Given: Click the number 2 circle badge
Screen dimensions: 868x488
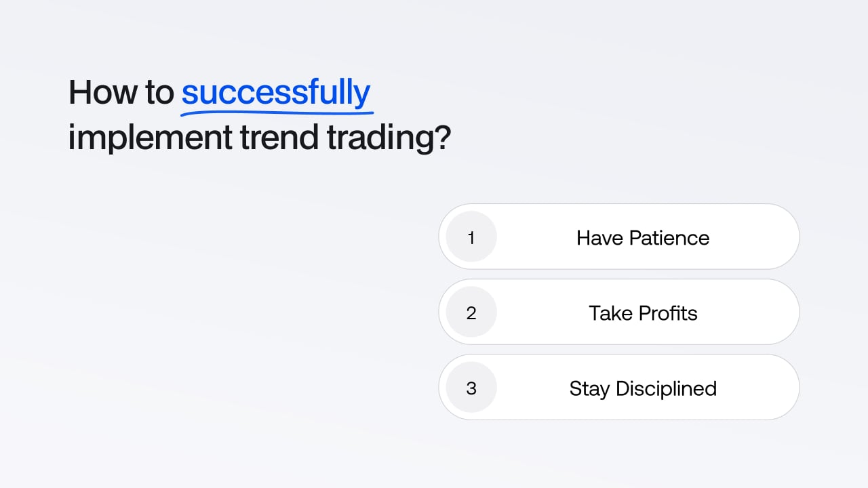Looking at the screenshot, I should click(471, 312).
